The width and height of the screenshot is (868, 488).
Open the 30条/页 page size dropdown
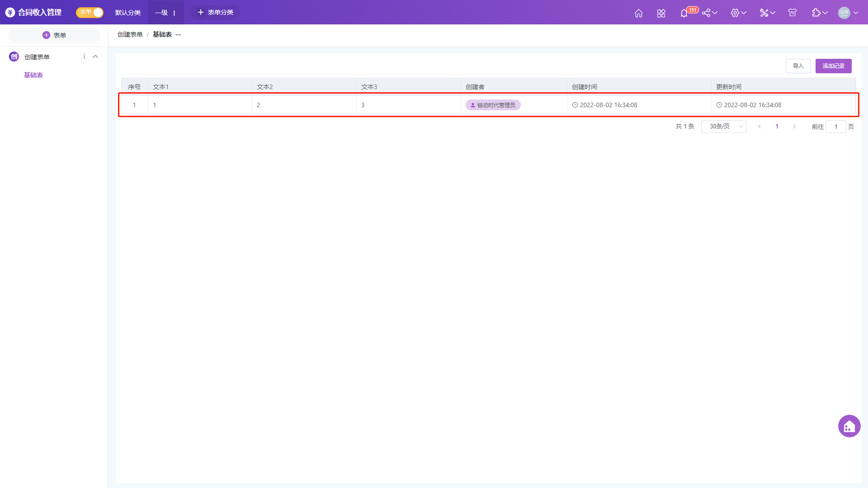[x=723, y=127]
